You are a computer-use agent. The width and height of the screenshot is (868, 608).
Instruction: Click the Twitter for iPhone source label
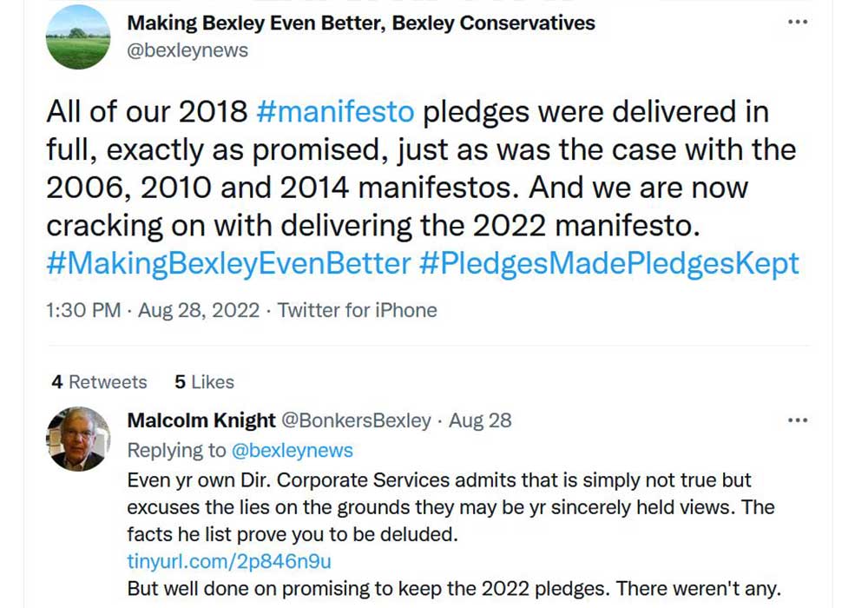(x=358, y=310)
